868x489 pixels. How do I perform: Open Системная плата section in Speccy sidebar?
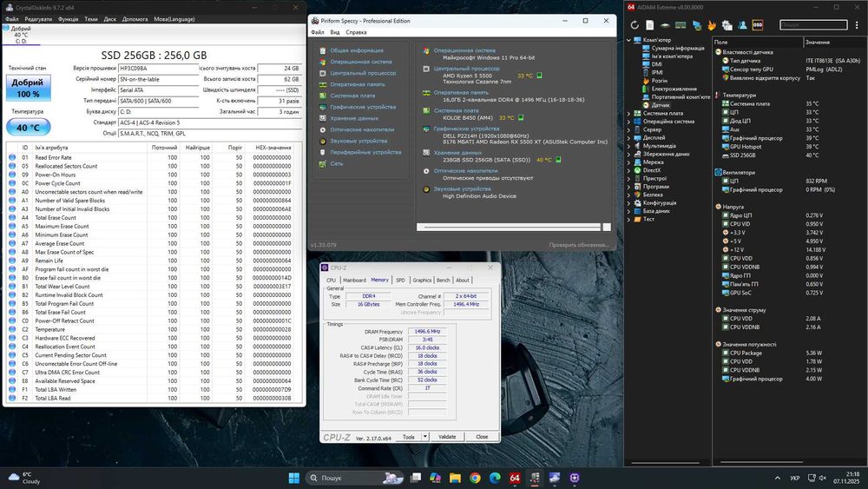pyautogui.click(x=352, y=96)
